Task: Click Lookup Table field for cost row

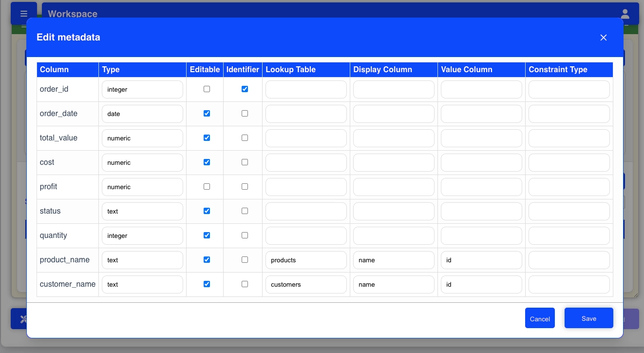Action: [306, 162]
